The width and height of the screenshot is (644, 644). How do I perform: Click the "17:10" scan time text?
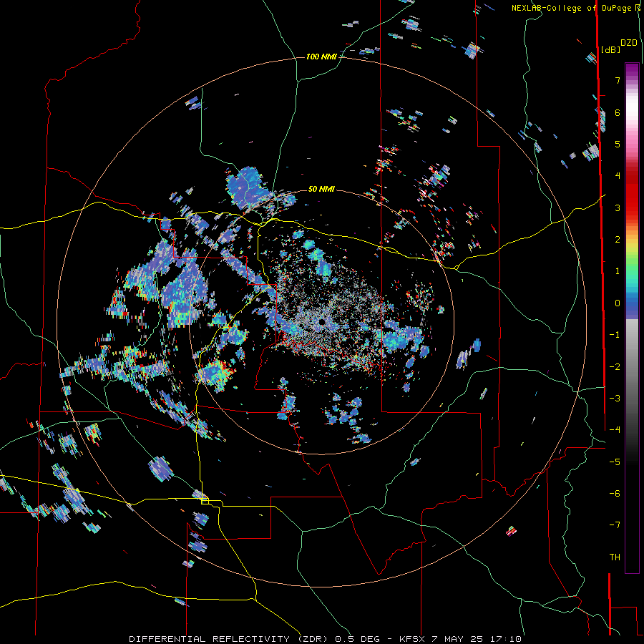pos(507,639)
